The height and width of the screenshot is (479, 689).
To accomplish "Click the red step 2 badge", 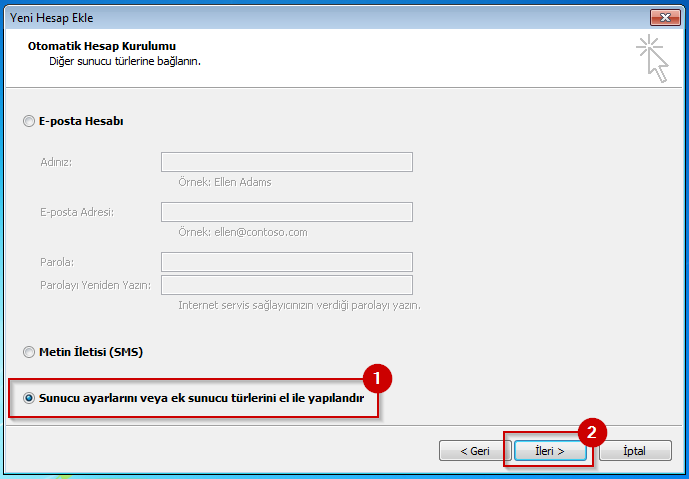I will pos(592,432).
